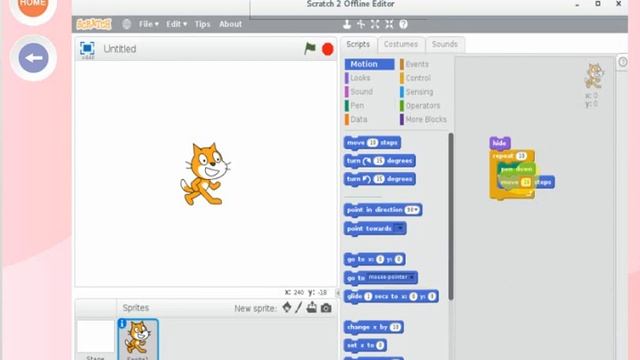The image size is (640, 360).
Task: Click the 'go to x: y:' block
Action: coord(374,259)
